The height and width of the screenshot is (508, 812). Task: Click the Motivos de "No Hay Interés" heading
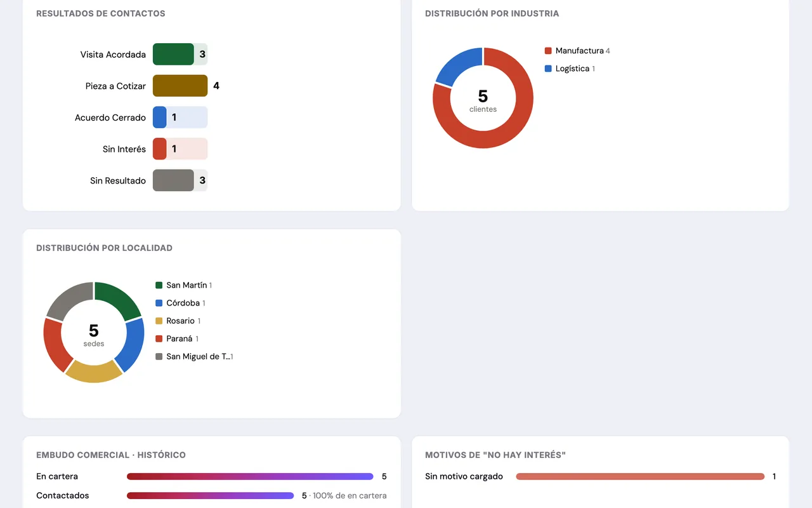[x=495, y=455]
